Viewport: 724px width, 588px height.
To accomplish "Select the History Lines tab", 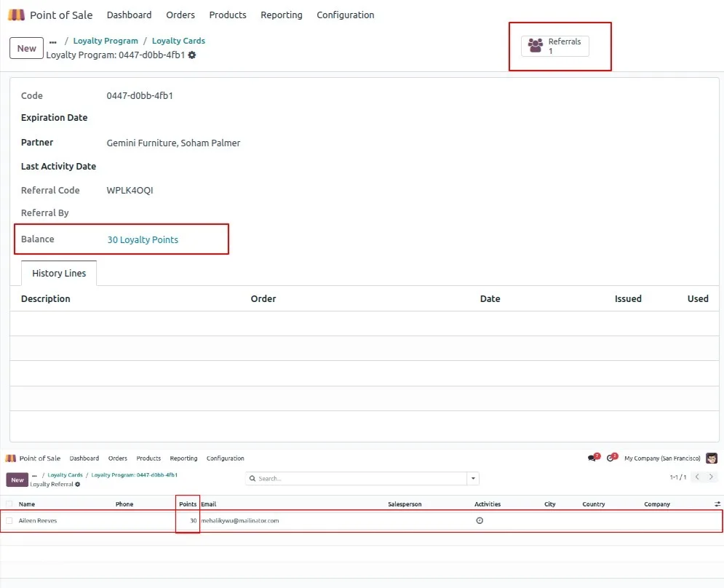I will 59,273.
